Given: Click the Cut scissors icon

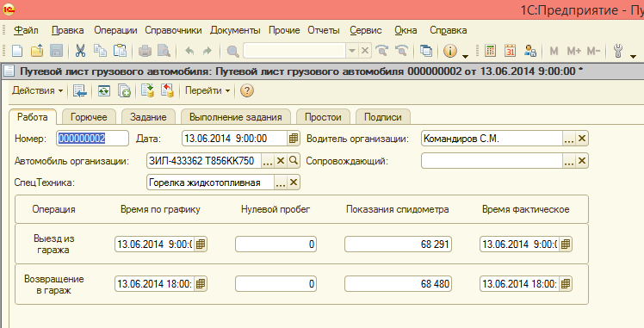Looking at the screenshot, I should point(81,51).
